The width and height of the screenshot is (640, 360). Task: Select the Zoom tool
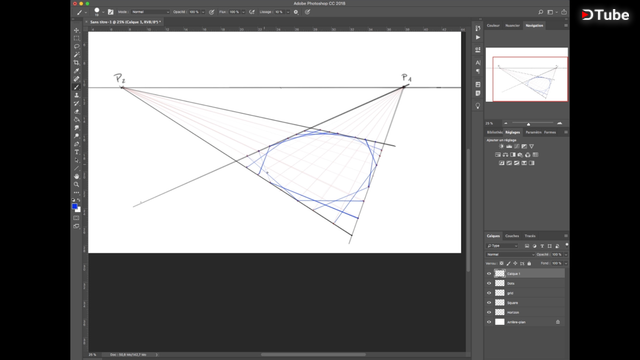tap(76, 184)
